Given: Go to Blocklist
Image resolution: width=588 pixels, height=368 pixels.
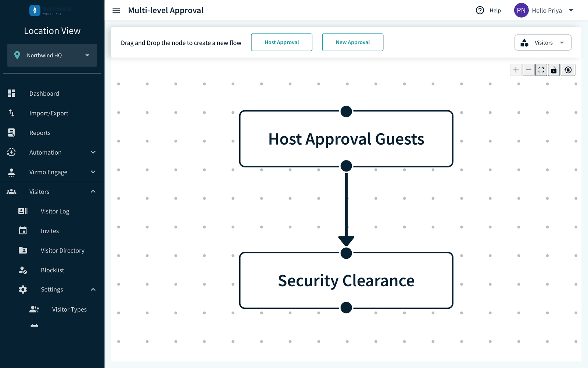Looking at the screenshot, I should click(52, 270).
